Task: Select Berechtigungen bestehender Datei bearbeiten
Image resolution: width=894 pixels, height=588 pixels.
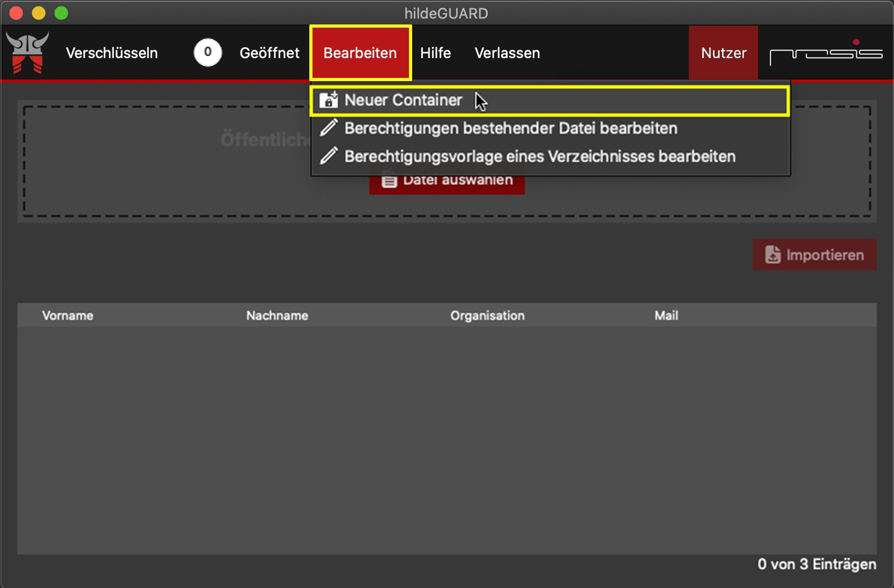Action: tap(510, 128)
